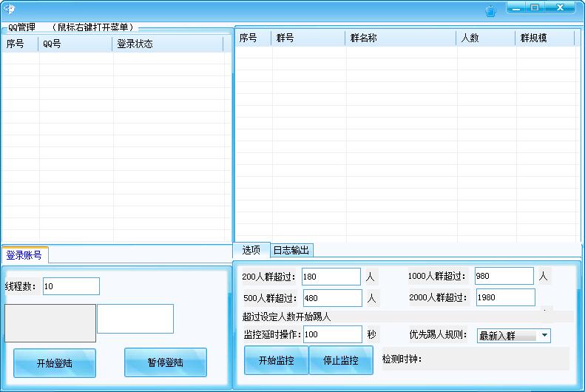Viewport: 585px width, 392px height.
Task: Click the 开始监控 button
Action: [x=277, y=360]
